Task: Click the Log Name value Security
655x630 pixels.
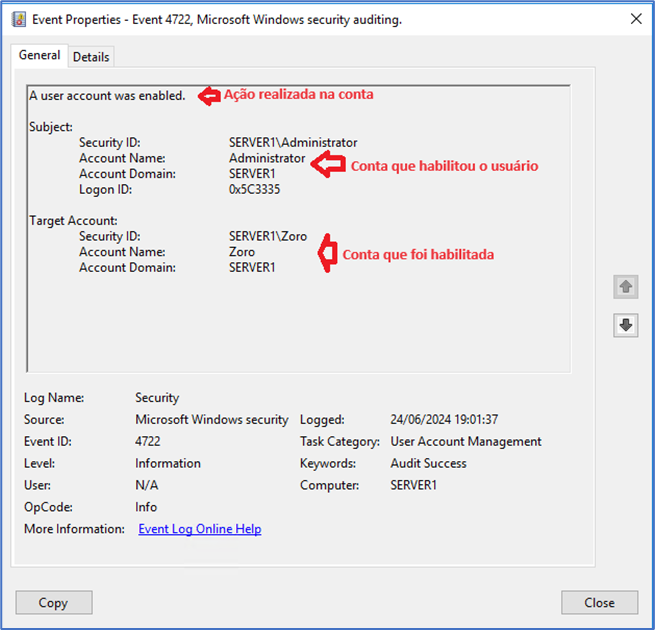Action: [157, 398]
